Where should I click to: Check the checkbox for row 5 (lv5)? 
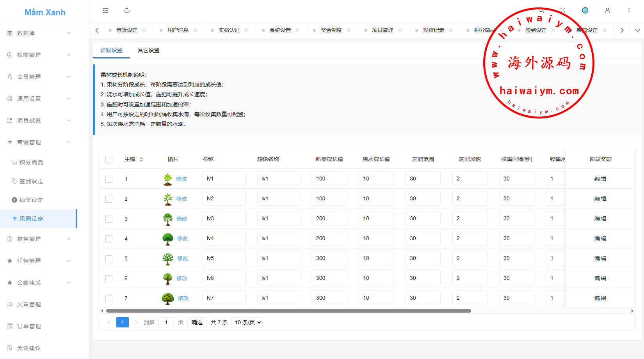coord(109,259)
